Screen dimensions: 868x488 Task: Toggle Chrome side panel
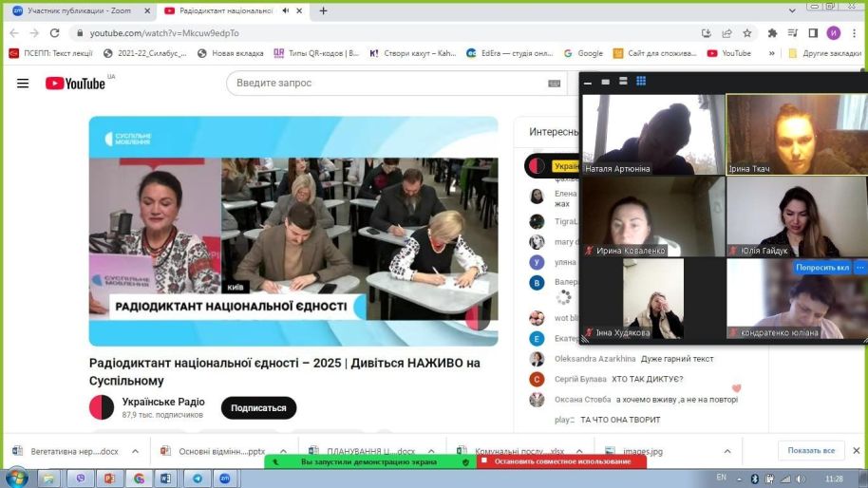[x=813, y=33]
